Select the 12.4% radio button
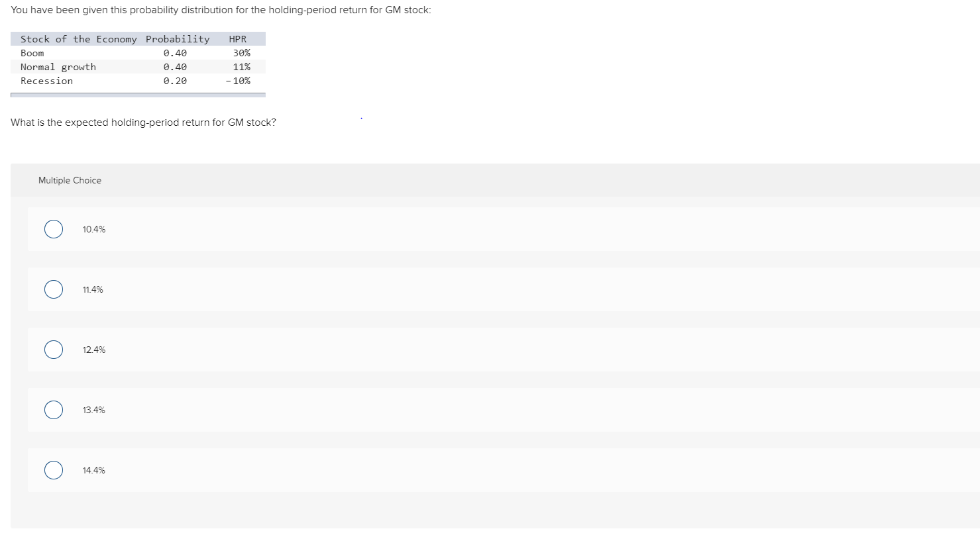This screenshot has height=537, width=980. 54,349
